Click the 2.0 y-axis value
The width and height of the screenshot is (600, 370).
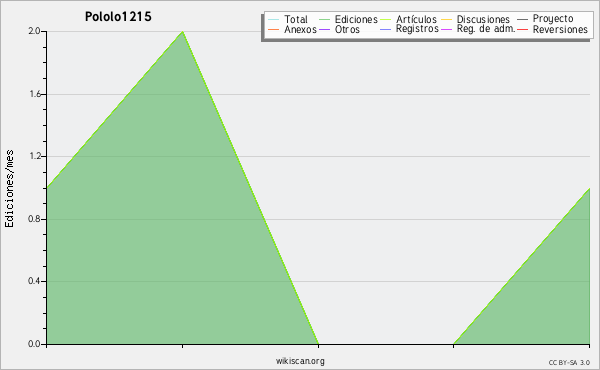click(34, 31)
